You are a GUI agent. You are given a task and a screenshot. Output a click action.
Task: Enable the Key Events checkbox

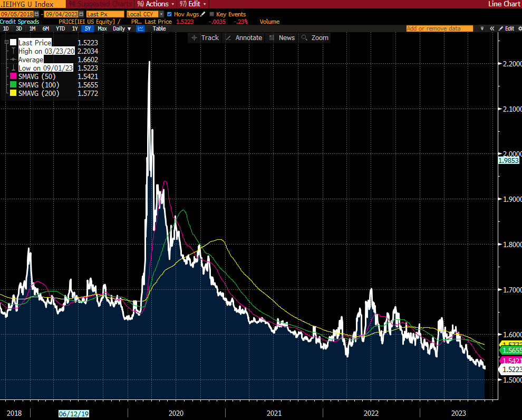pyautogui.click(x=212, y=14)
